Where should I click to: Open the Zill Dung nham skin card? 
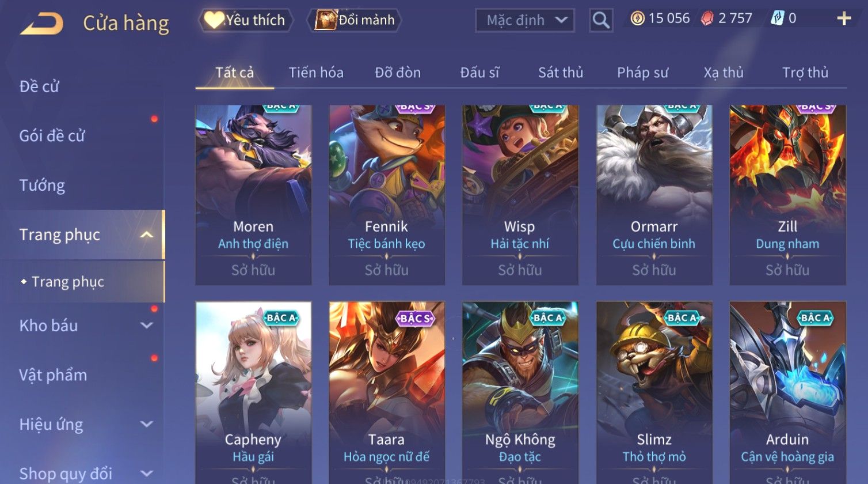point(787,195)
